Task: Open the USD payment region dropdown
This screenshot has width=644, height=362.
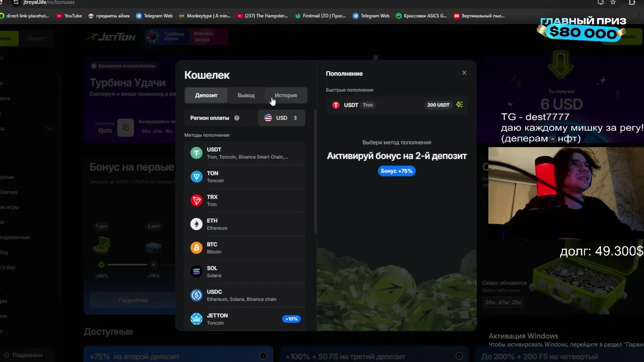Action: click(281, 118)
